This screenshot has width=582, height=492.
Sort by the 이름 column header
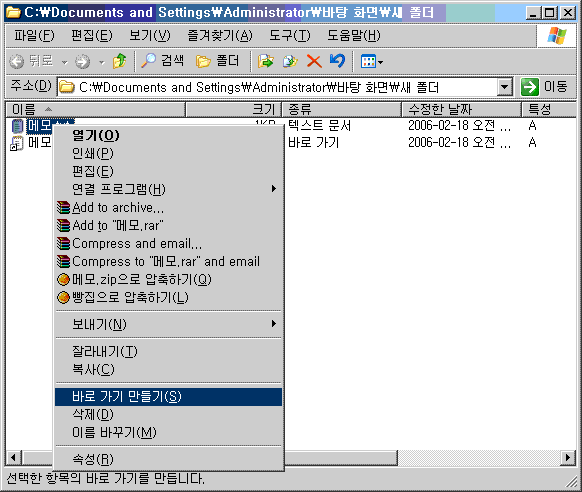point(95,109)
